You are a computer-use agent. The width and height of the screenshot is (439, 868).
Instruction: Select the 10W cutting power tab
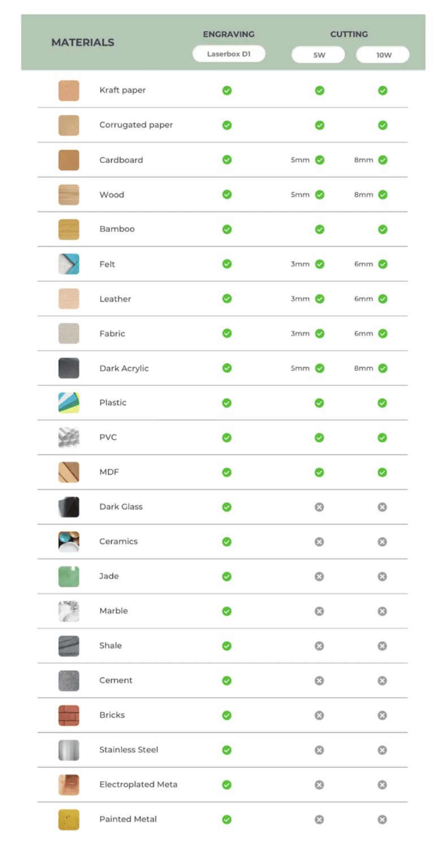tap(383, 55)
